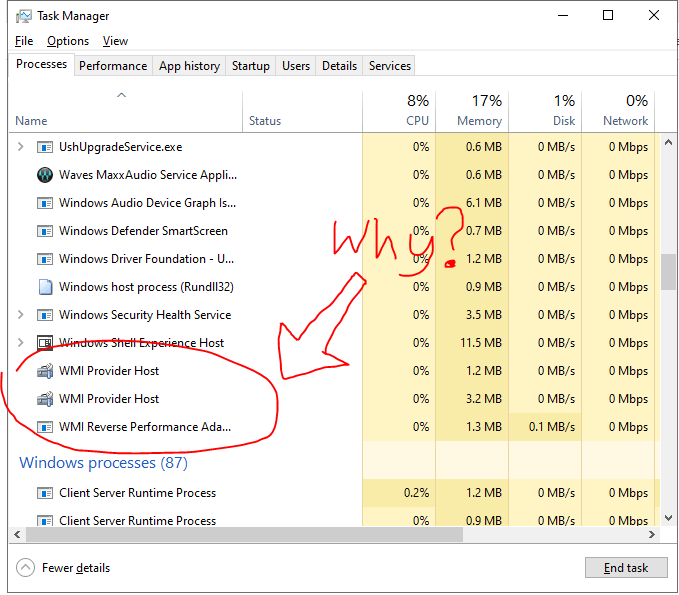The height and width of the screenshot is (595, 679).
Task: Click the 0.1 MB/s disk value
Action: pos(552,427)
